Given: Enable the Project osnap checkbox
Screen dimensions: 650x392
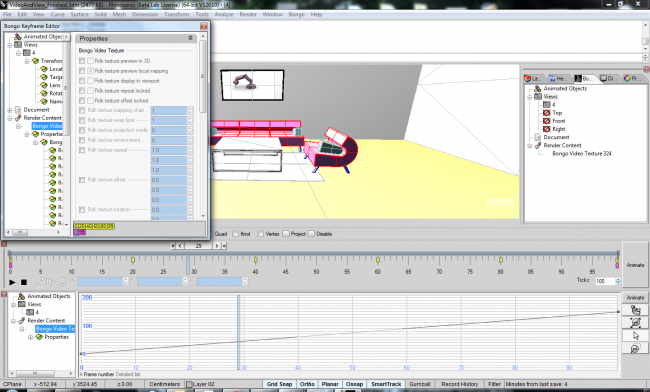Looking at the screenshot, I should (x=286, y=234).
